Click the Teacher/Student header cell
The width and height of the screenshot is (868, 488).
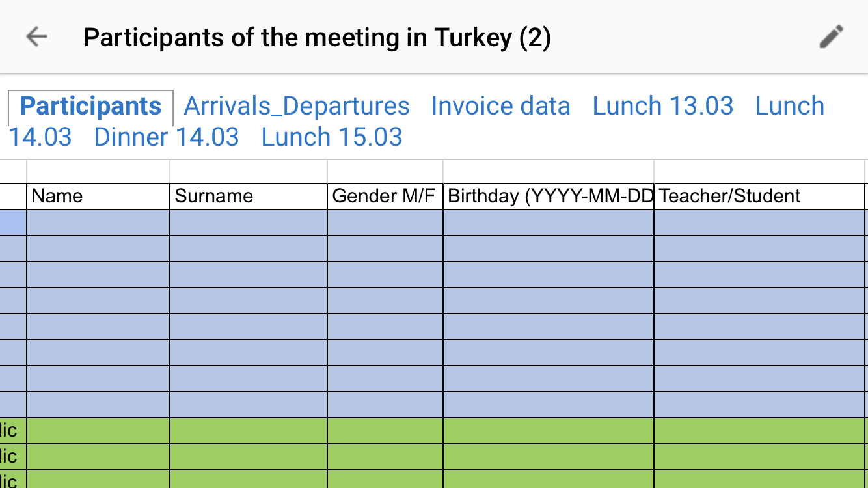759,197
